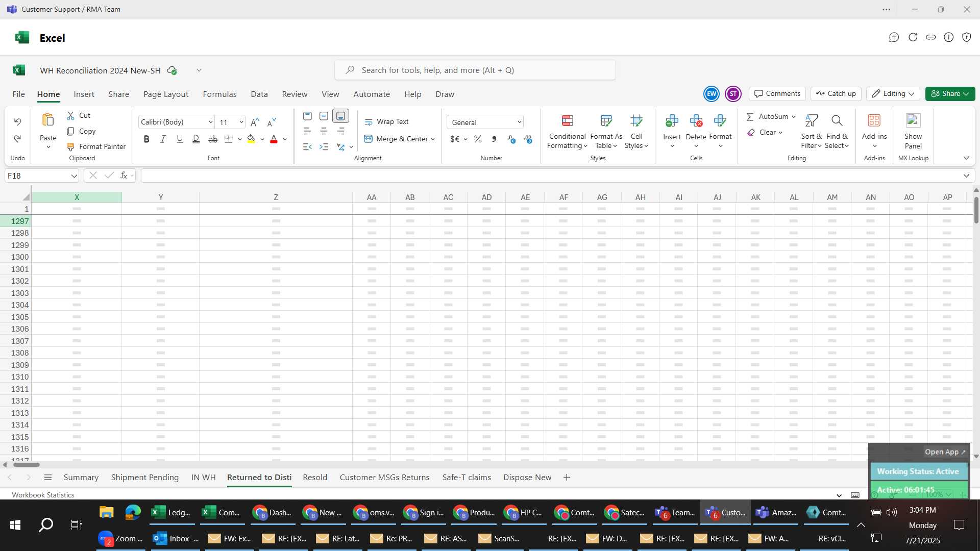The height and width of the screenshot is (551, 980).
Task: Open Windows Start menu
Action: pyautogui.click(x=15, y=525)
